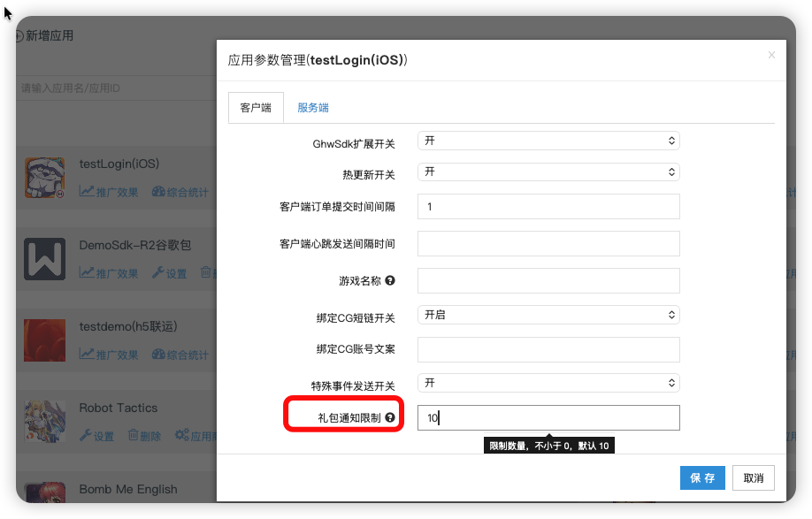Click help icon next to 游戏名称
This screenshot has height=519, width=812.
coord(390,280)
